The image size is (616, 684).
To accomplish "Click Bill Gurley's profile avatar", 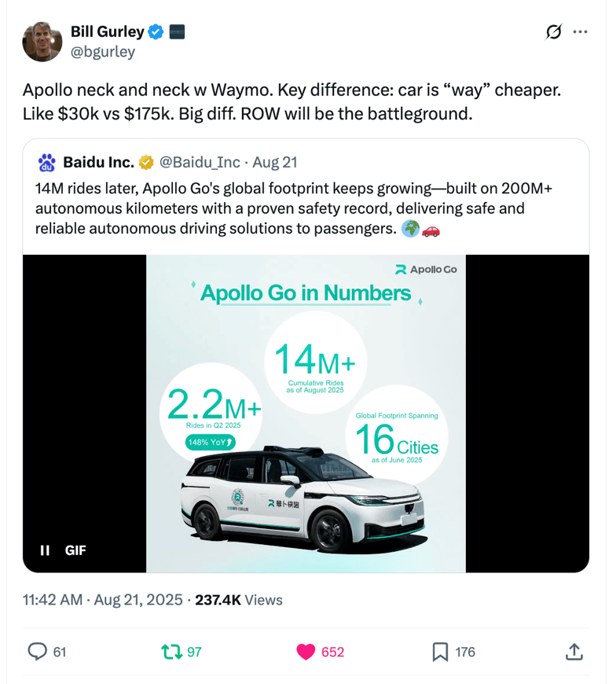I will (42, 41).
